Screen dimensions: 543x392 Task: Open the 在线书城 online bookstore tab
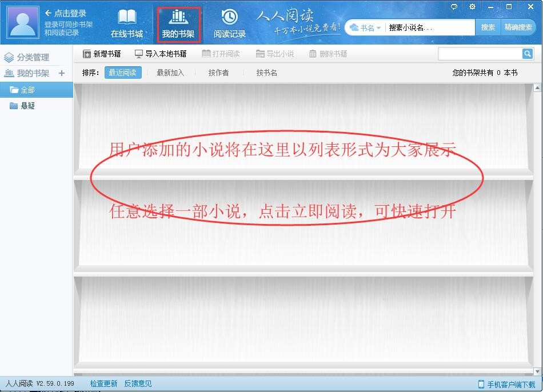pos(127,23)
